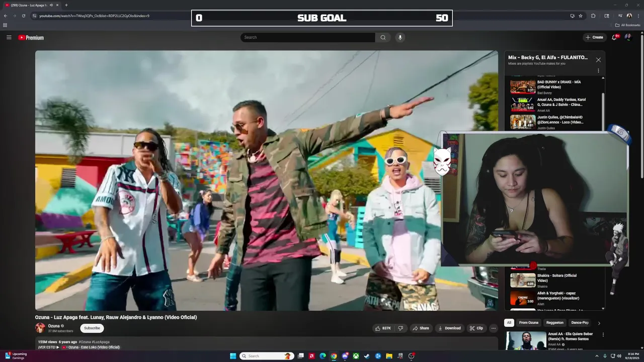Click the Create button
This screenshot has height=362, width=644.
(594, 37)
